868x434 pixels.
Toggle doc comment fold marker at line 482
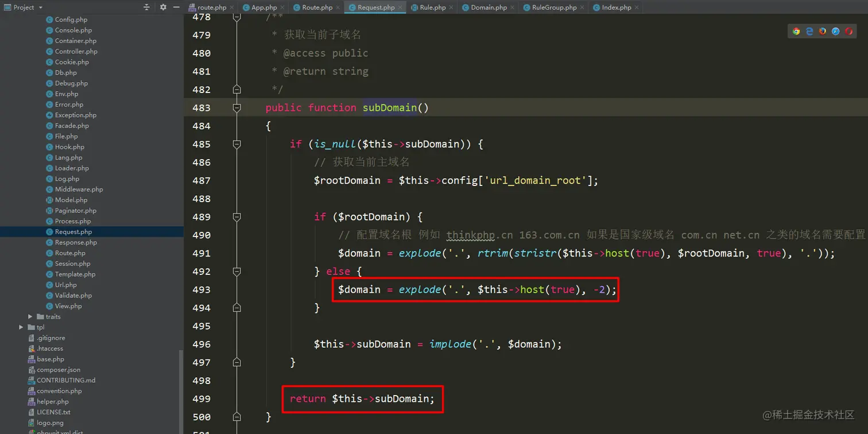click(237, 90)
